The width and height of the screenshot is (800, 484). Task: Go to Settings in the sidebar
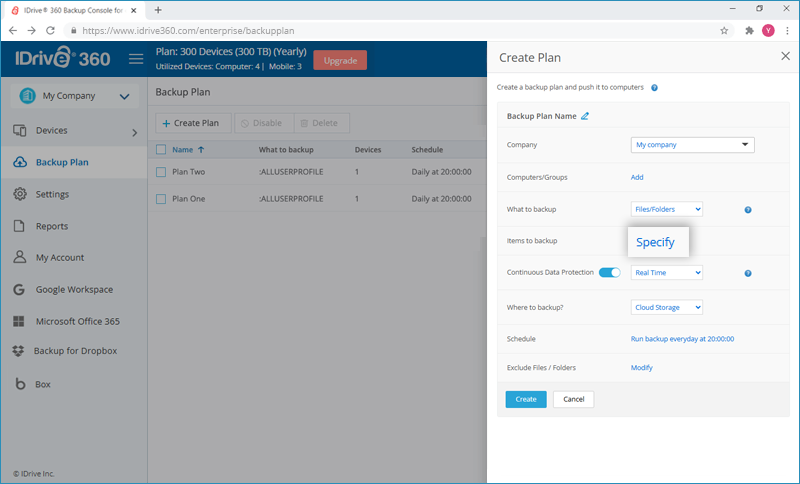pos(52,194)
